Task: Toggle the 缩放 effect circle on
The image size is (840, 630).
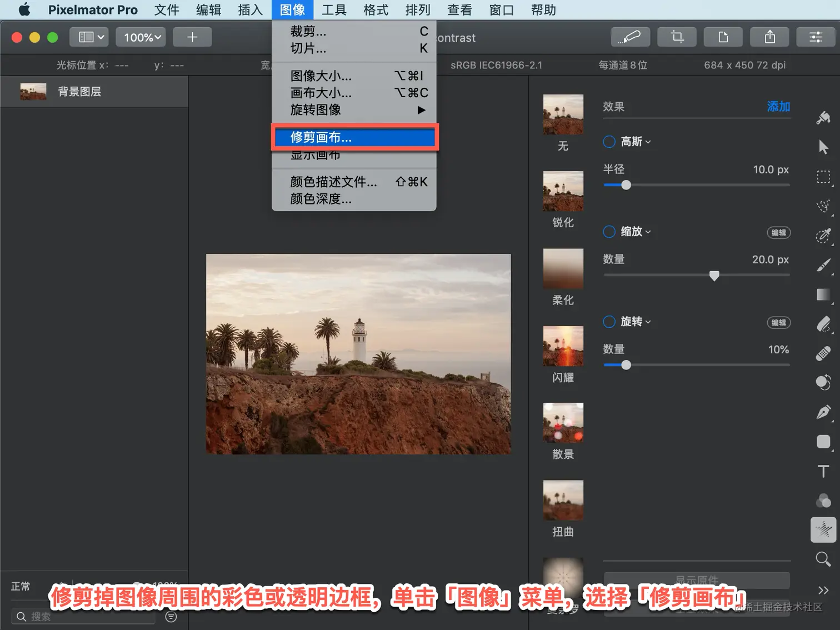Action: (609, 232)
